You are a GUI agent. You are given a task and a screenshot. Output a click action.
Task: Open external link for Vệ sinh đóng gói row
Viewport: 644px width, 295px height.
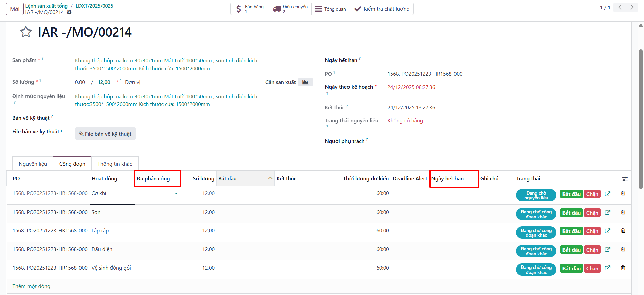tap(607, 268)
